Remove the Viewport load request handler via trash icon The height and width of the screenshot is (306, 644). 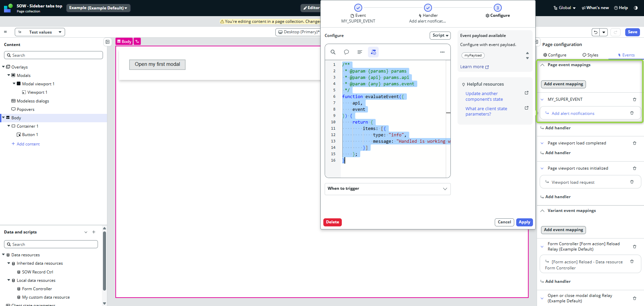[632, 182]
